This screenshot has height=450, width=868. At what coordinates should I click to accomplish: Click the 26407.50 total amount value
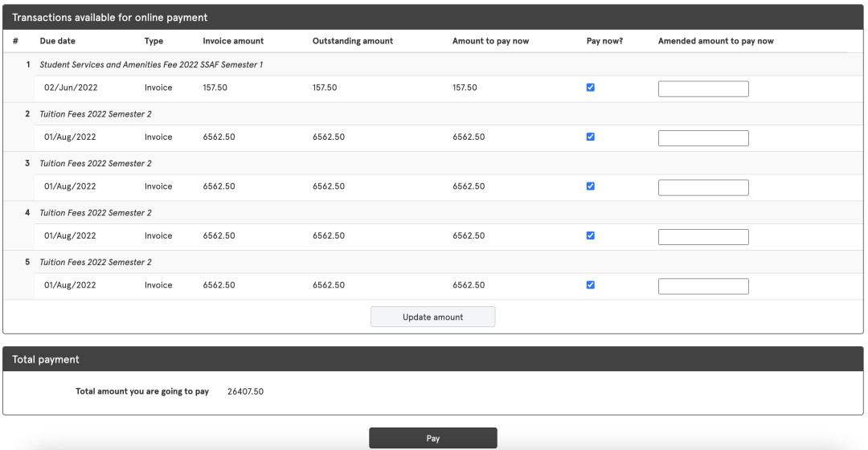coord(241,391)
